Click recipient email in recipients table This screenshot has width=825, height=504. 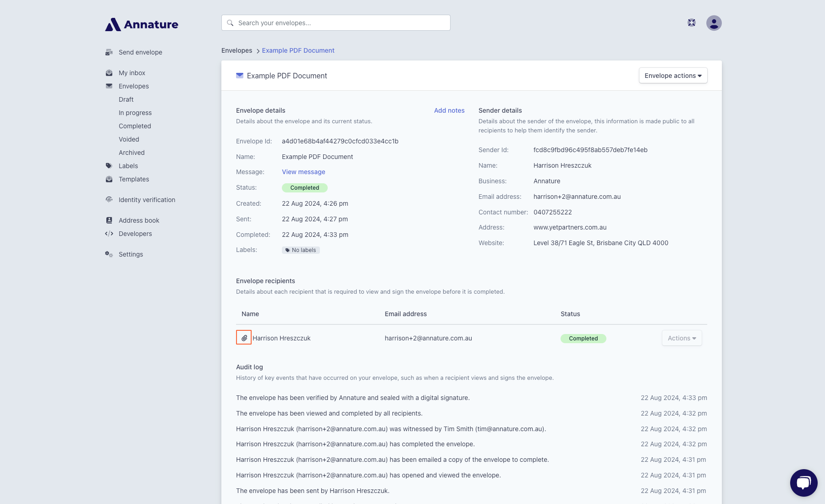tap(429, 338)
